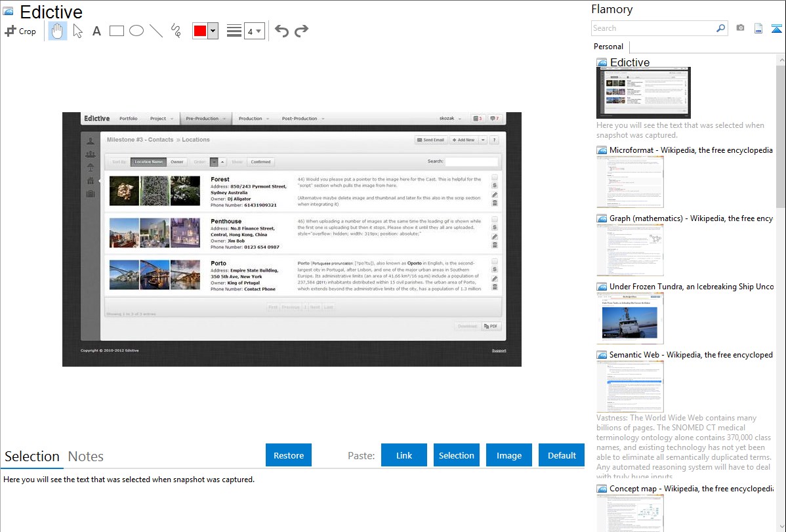Click the snapshot icon beside the main Edictive title
The height and width of the screenshot is (532, 786).
coord(8,11)
